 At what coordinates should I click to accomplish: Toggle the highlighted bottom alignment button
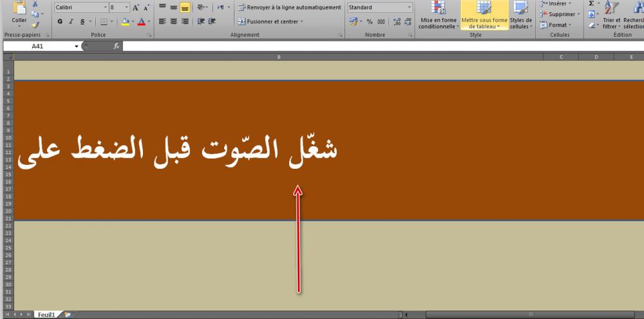[185, 7]
